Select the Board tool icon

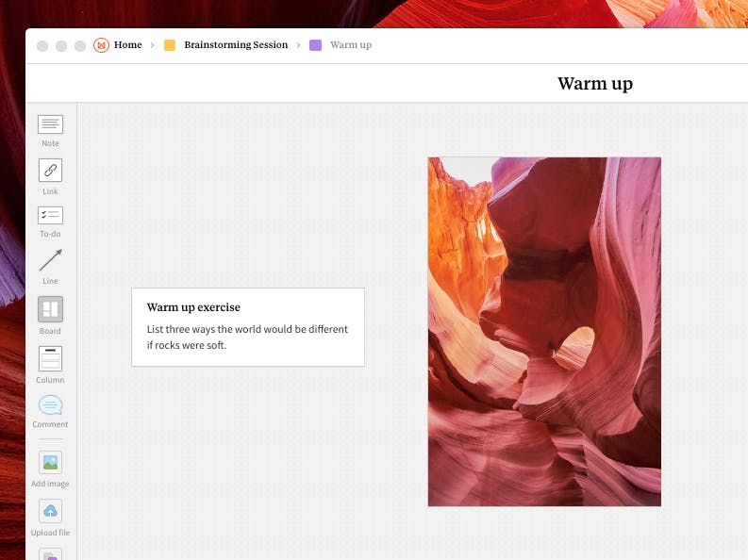(x=50, y=309)
